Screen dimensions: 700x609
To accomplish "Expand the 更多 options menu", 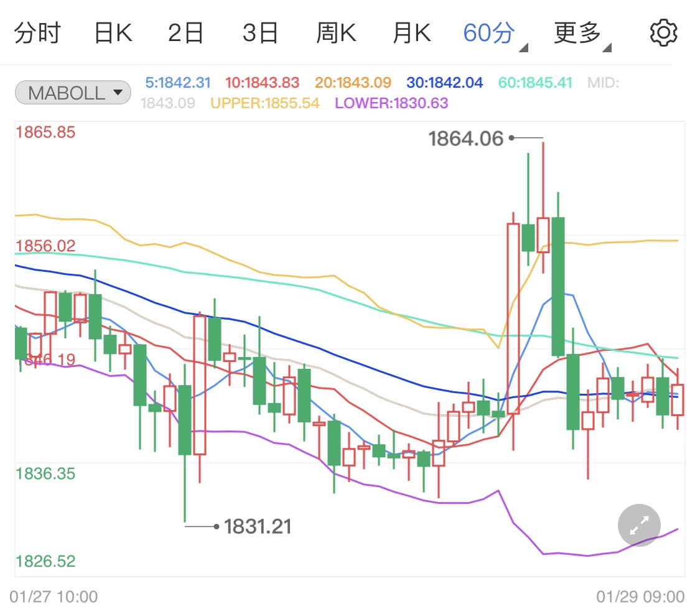I will [x=582, y=34].
